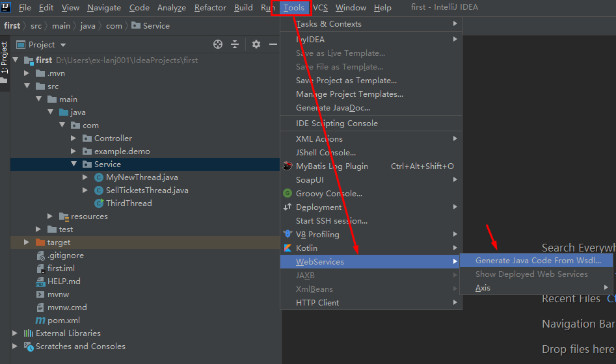The width and height of the screenshot is (616, 364).
Task: Click 'com' in the breadcrumb bar
Action: (114, 26)
